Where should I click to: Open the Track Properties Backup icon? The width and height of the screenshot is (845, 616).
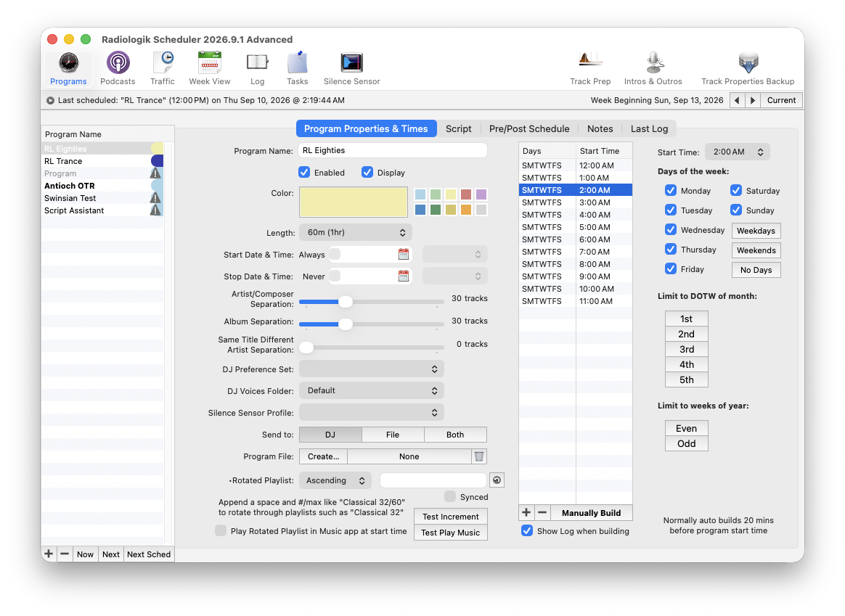pos(748,68)
